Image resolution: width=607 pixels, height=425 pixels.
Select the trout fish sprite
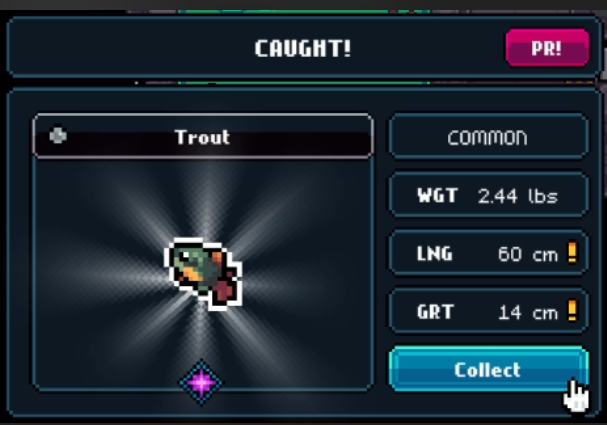click(x=203, y=274)
